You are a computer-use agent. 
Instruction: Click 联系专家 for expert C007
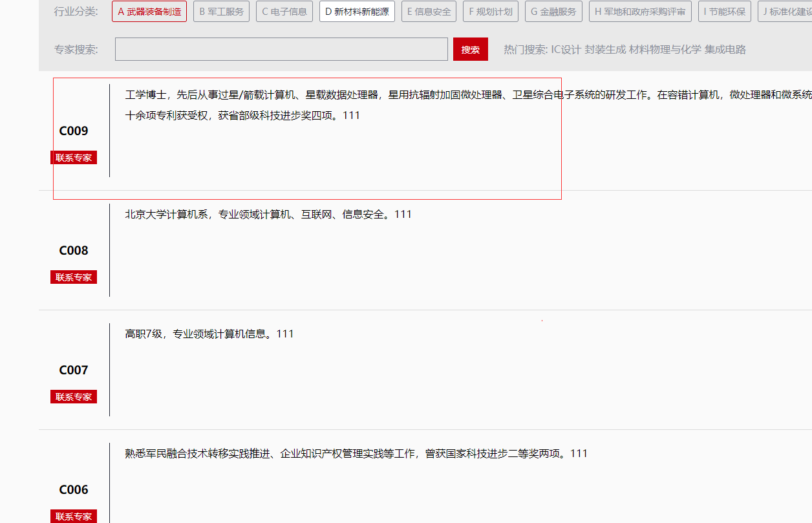74,397
